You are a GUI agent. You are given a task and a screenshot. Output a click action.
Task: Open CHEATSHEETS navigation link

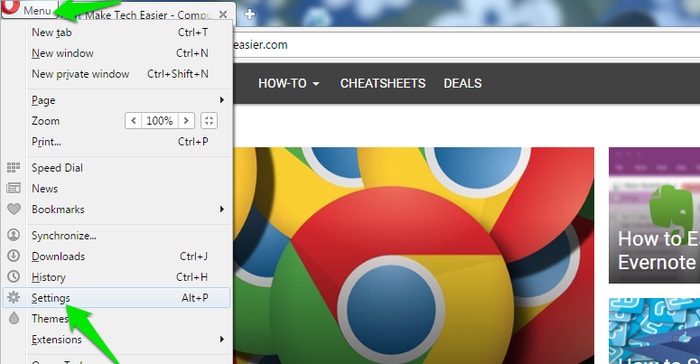[x=383, y=84]
